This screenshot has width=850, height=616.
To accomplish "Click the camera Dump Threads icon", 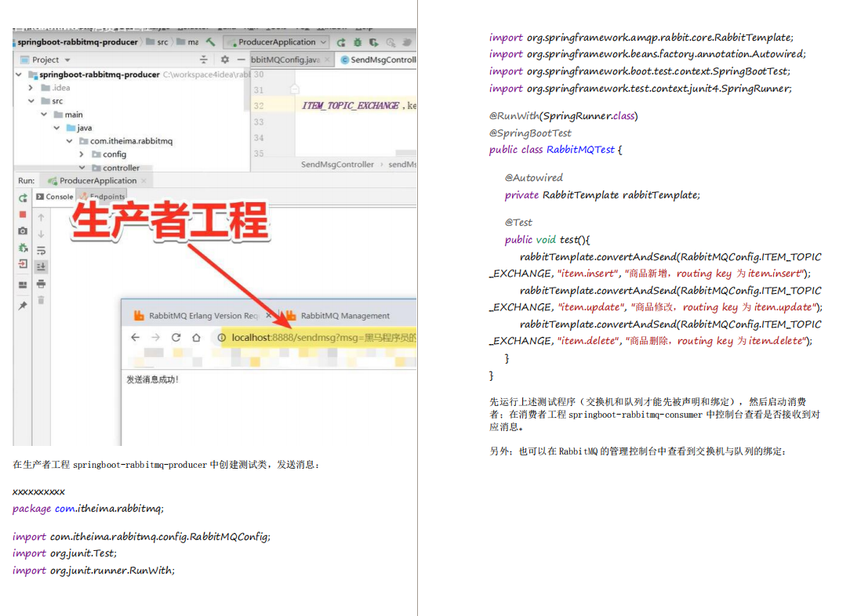I will point(23,230).
